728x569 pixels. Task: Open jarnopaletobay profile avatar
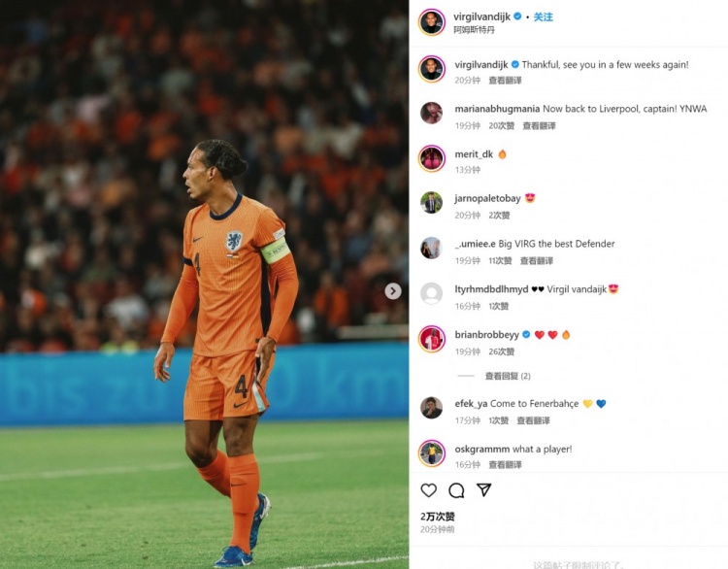coord(431,203)
